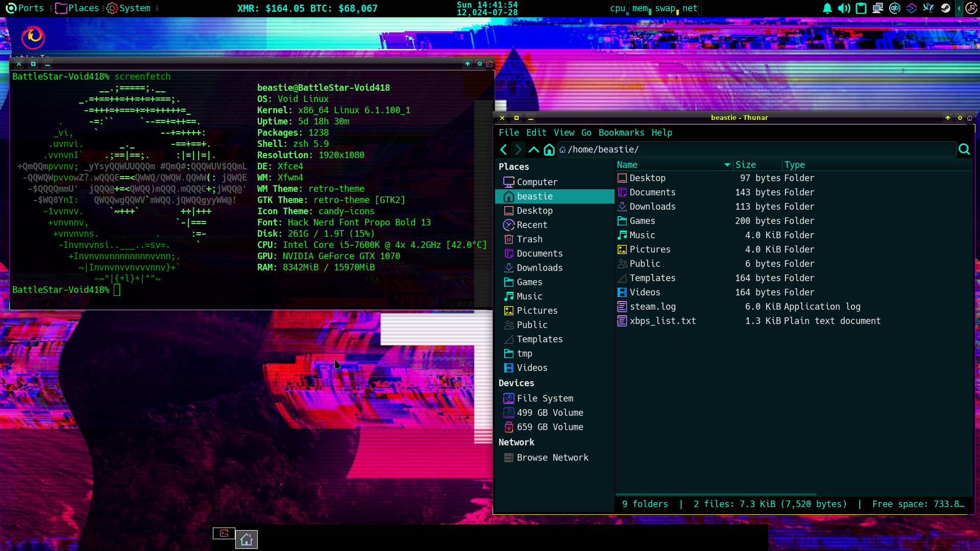Open the File menu in Thunar
The height and width of the screenshot is (551, 980).
coord(509,133)
